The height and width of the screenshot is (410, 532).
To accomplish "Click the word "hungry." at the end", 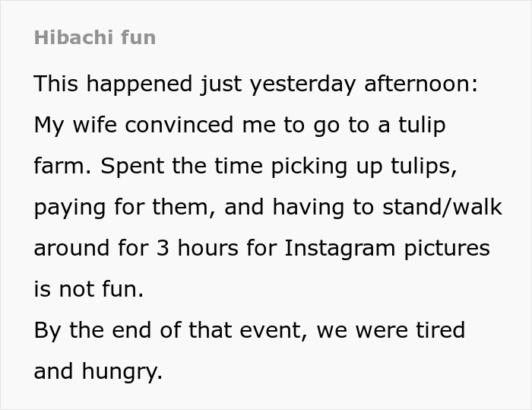I will tap(119, 372).
